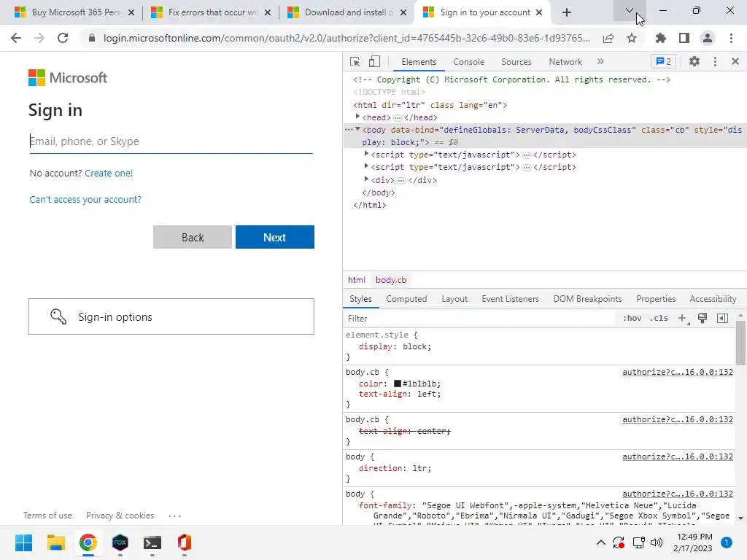747x560 pixels.
Task: Open Sign-in options
Action: point(171,316)
